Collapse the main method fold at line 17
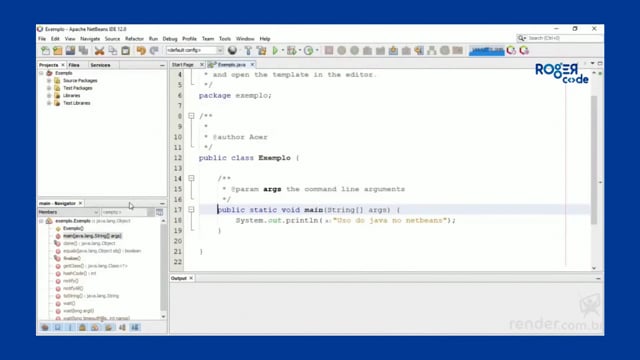Image resolution: width=640 pixels, height=360 pixels. click(191, 210)
